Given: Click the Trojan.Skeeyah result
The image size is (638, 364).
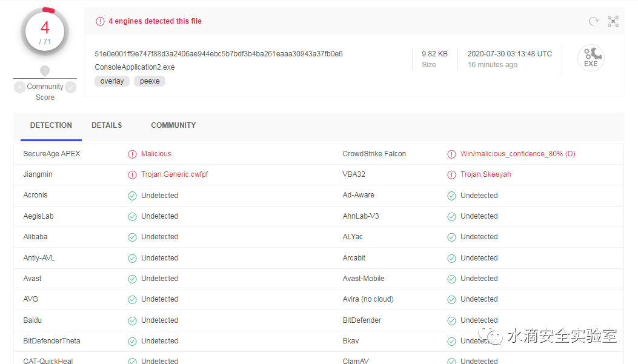Looking at the screenshot, I should coord(486,174).
